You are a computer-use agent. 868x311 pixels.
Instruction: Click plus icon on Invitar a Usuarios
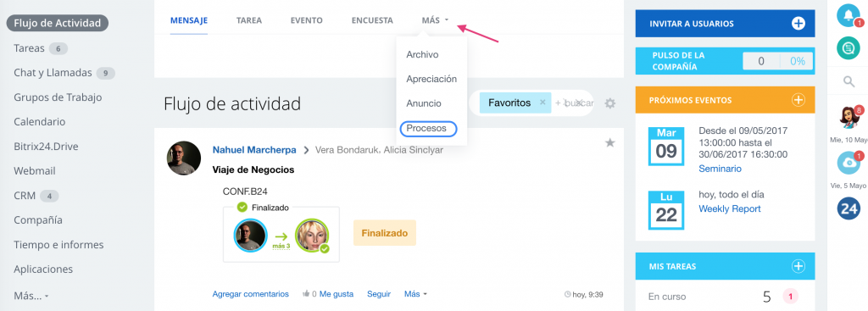[798, 23]
